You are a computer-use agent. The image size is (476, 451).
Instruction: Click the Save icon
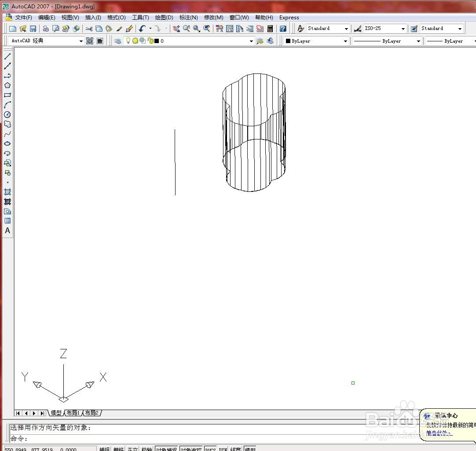[x=33, y=29]
